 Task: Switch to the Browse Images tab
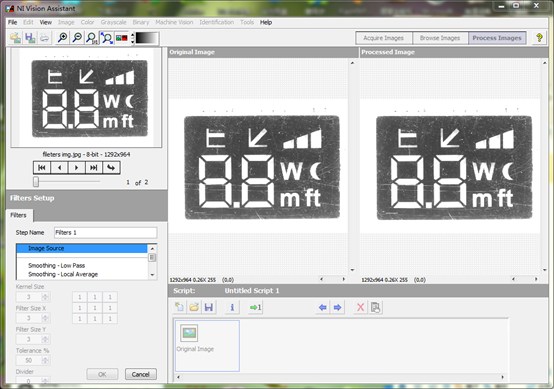pos(440,38)
